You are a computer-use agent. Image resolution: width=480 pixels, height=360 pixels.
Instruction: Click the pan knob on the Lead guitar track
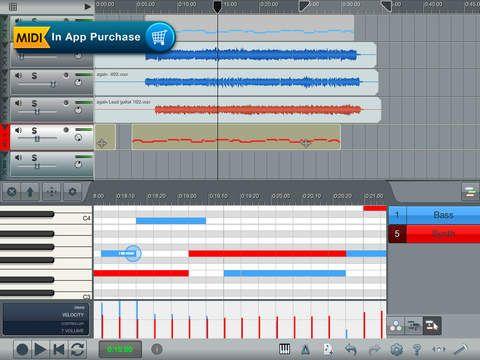[78, 110]
